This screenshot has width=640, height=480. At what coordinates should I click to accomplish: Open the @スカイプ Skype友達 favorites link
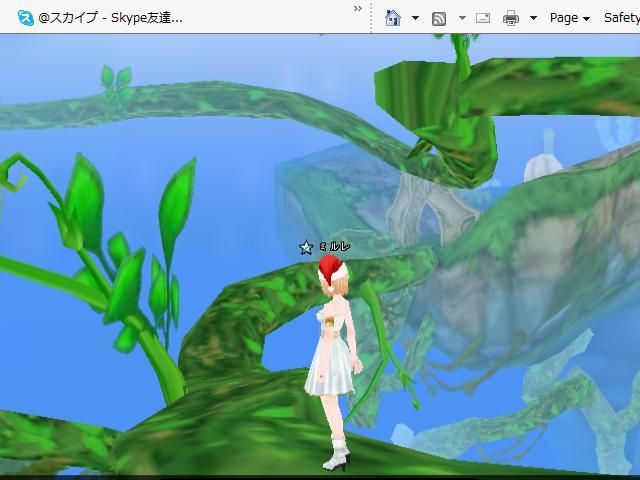pyautogui.click(x=110, y=17)
